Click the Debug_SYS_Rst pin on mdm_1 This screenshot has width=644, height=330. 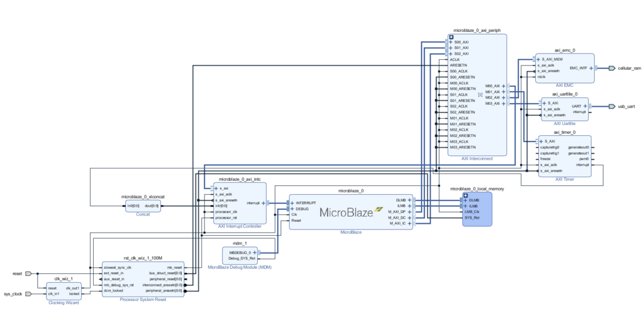[242, 258]
